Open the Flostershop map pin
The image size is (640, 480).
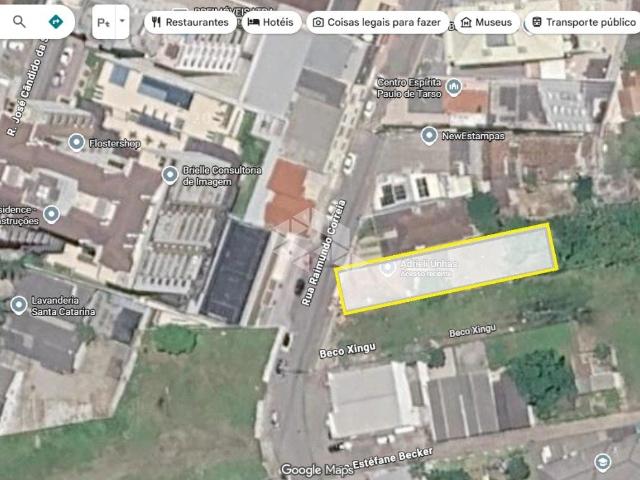point(76,142)
